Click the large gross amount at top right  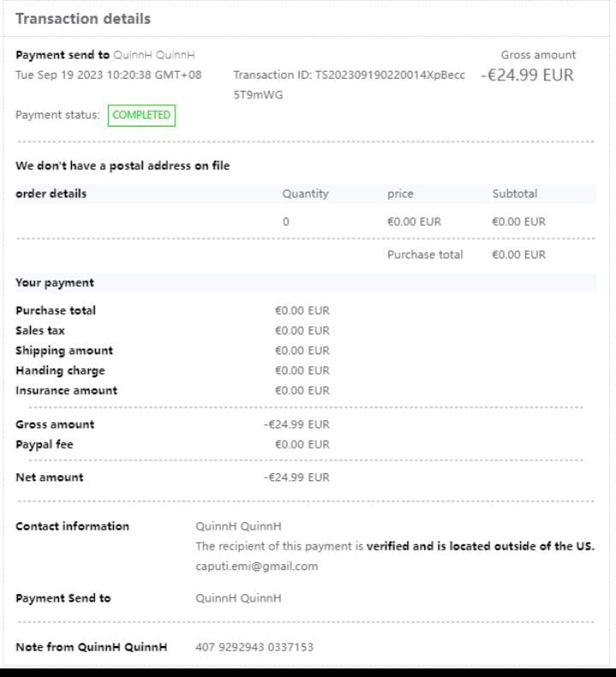click(527, 74)
